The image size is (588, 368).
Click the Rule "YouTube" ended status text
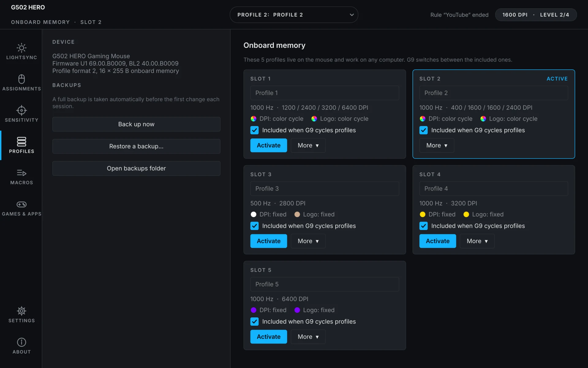pyautogui.click(x=459, y=15)
